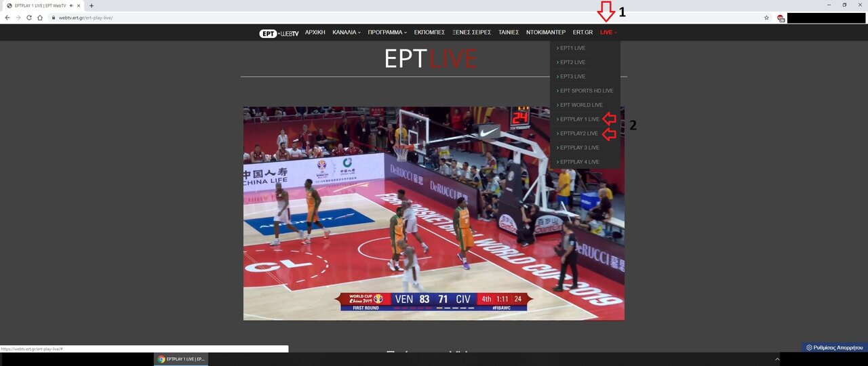This screenshot has height=366, width=868.
Task: Visit the ERT.GR link in navigation
Action: (583, 33)
